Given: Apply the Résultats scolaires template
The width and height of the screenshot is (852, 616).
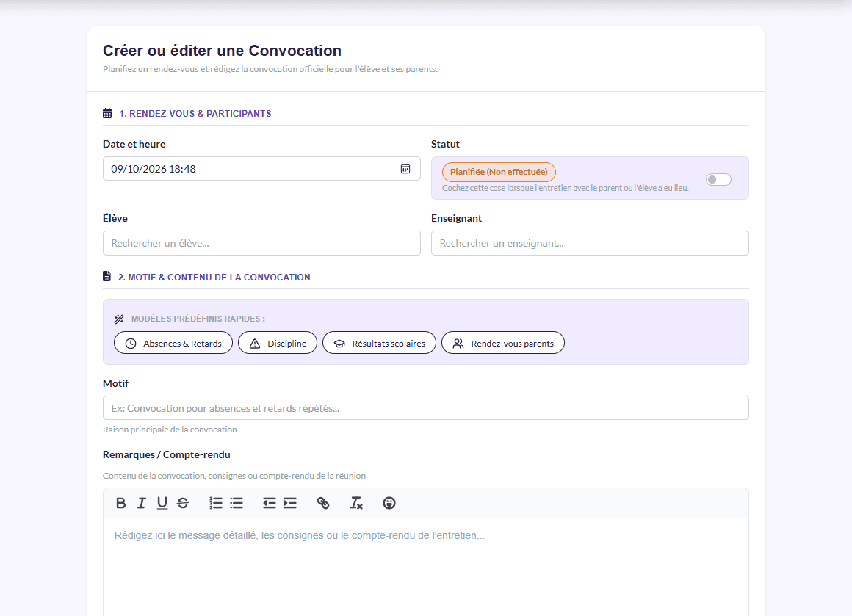Looking at the screenshot, I should pyautogui.click(x=379, y=344).
